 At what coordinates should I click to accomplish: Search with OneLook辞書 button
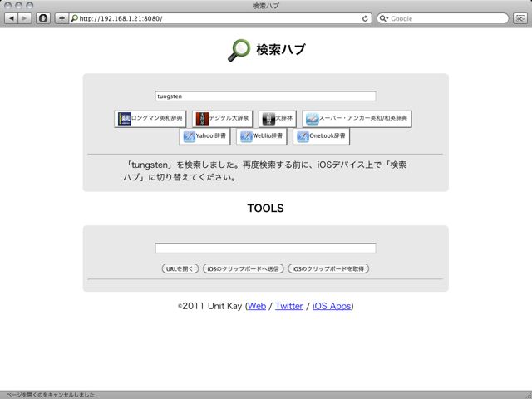coord(322,136)
